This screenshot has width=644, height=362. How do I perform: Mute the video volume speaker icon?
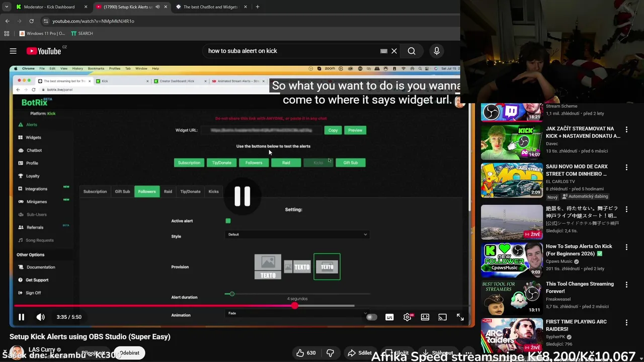pos(41,317)
